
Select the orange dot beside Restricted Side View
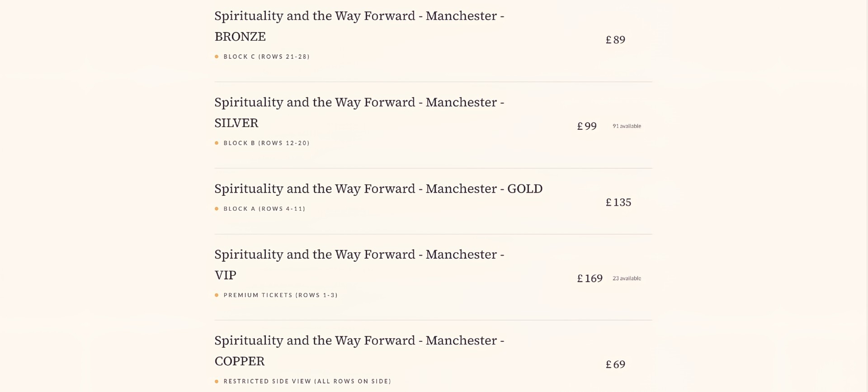217,381
